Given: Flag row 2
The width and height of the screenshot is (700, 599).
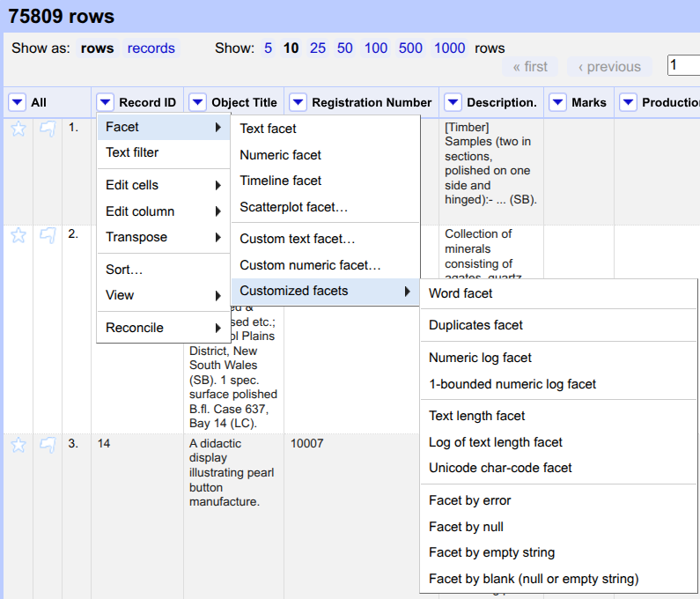Looking at the screenshot, I should point(48,235).
